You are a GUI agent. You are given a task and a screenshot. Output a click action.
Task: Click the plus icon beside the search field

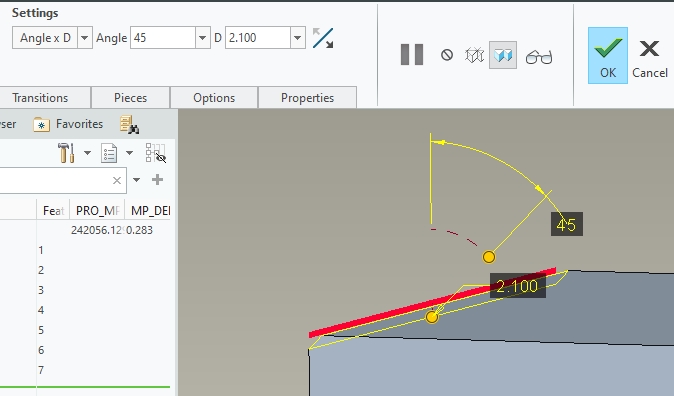pos(157,179)
